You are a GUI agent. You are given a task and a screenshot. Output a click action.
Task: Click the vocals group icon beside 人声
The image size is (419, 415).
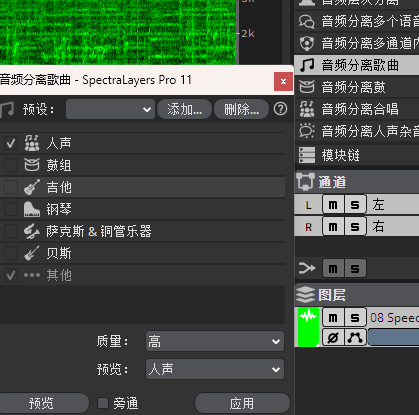point(32,143)
